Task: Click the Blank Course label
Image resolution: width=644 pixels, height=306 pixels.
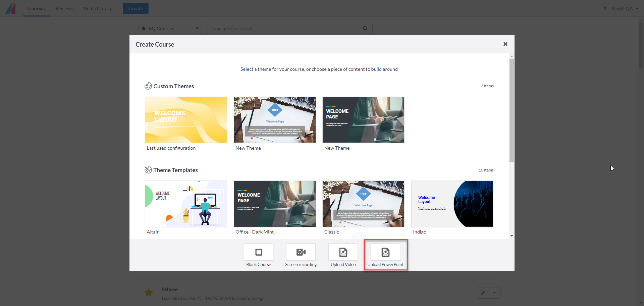Action: click(259, 264)
